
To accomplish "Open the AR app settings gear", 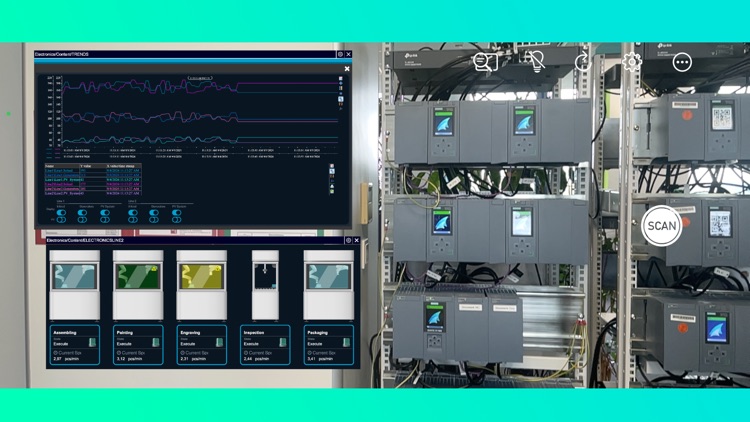I will [x=632, y=62].
